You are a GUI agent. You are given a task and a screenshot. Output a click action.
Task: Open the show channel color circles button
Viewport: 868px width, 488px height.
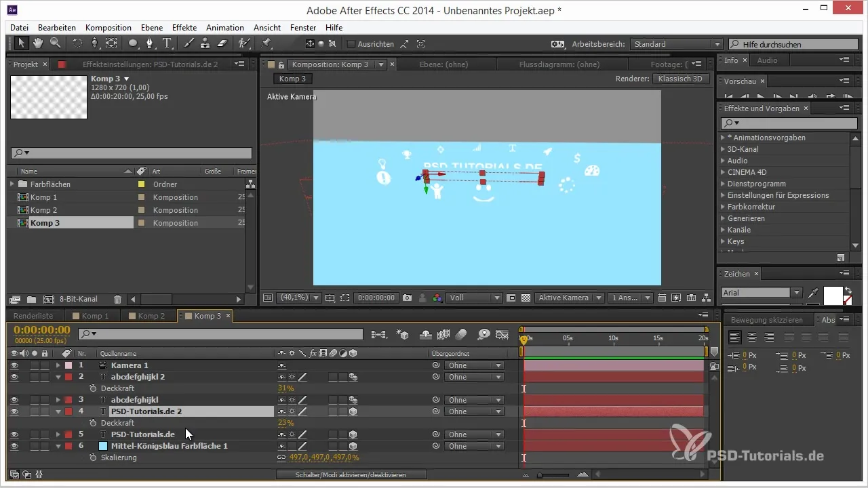[437, 298]
